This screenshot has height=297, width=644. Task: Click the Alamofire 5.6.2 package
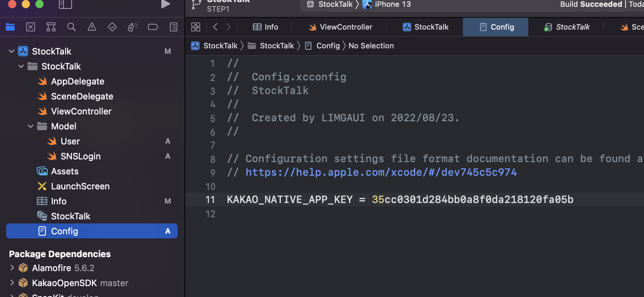[x=63, y=268]
